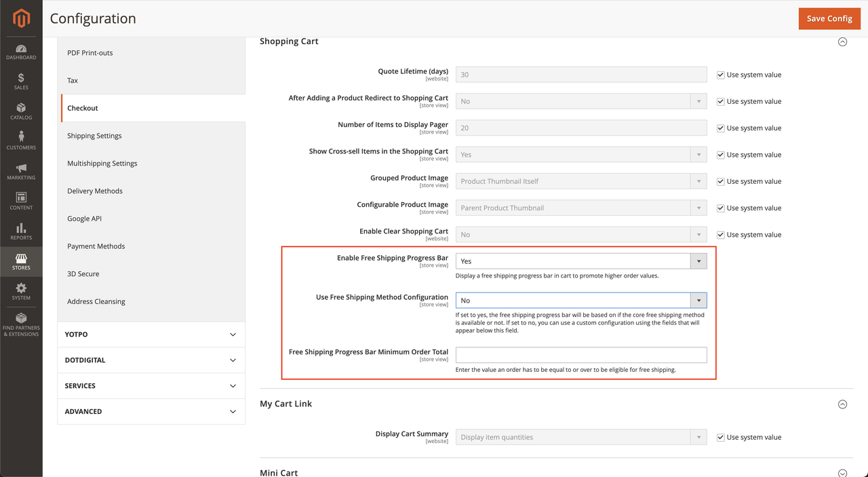Click the Save Config button
Viewport: 868px width, 477px height.
tap(829, 18)
